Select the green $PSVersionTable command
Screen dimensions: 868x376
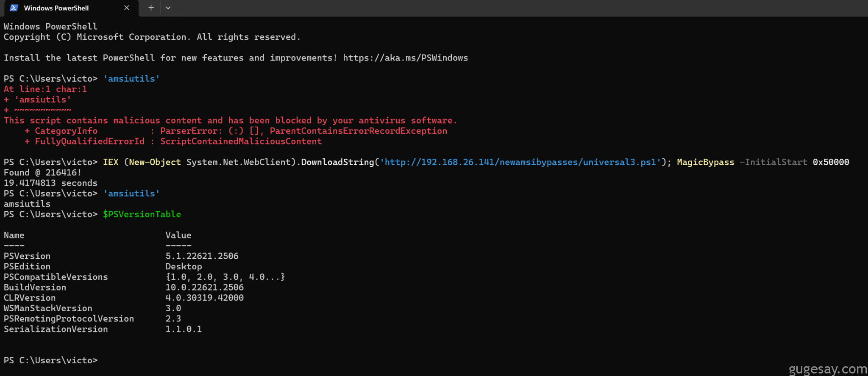(142, 214)
